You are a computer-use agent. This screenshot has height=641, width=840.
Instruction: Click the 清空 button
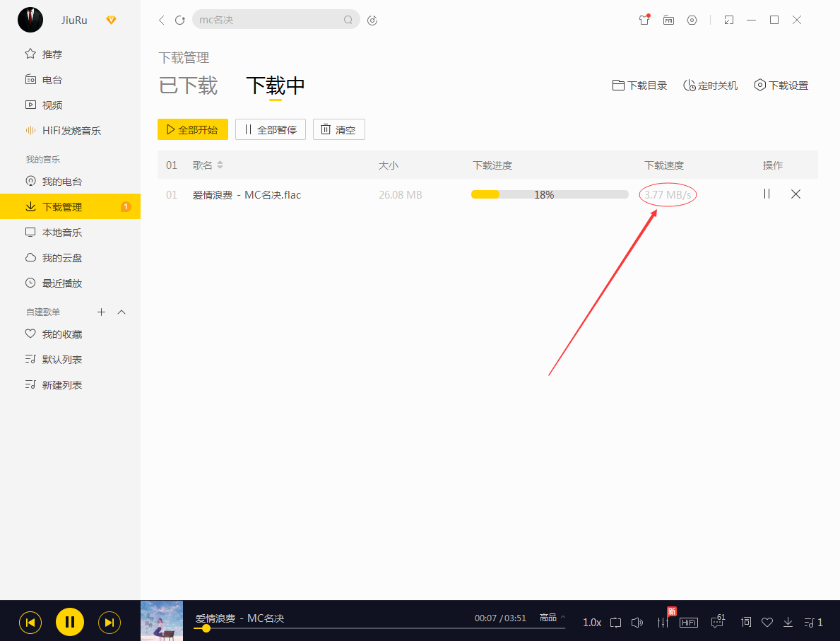point(339,130)
